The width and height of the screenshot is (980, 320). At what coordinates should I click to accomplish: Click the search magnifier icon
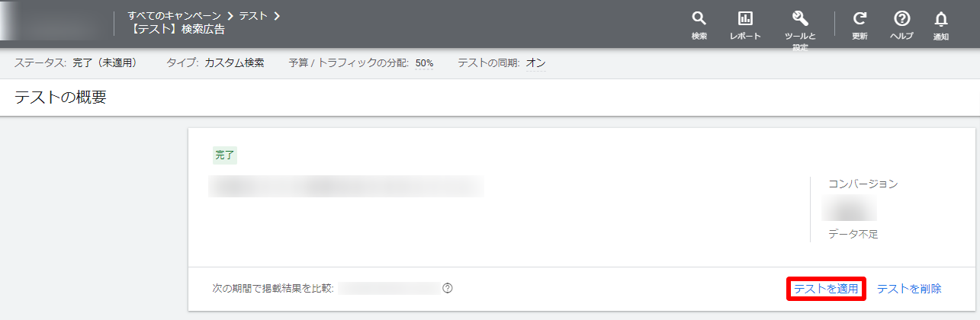(699, 19)
